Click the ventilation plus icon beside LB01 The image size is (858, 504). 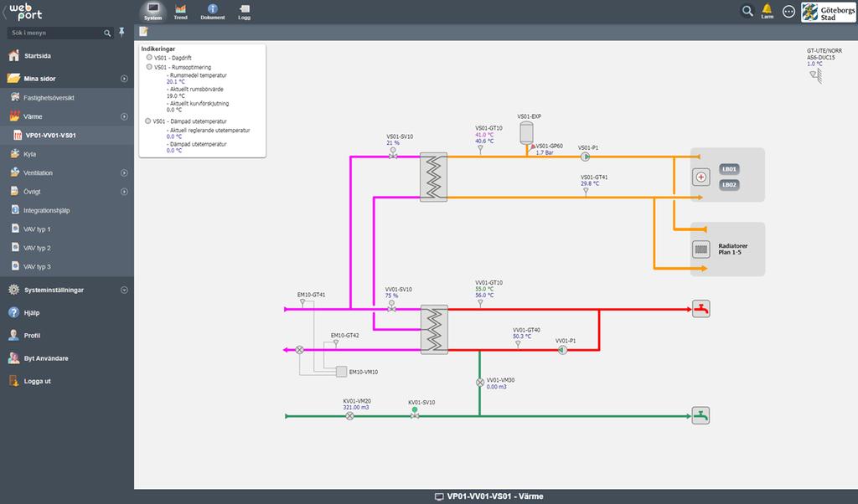click(701, 177)
